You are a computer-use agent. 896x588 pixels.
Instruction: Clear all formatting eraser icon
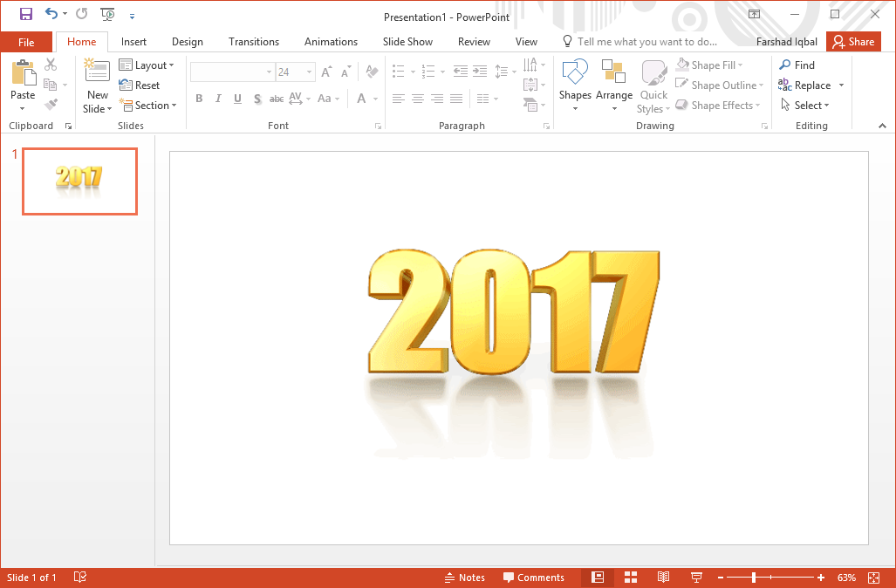point(372,72)
